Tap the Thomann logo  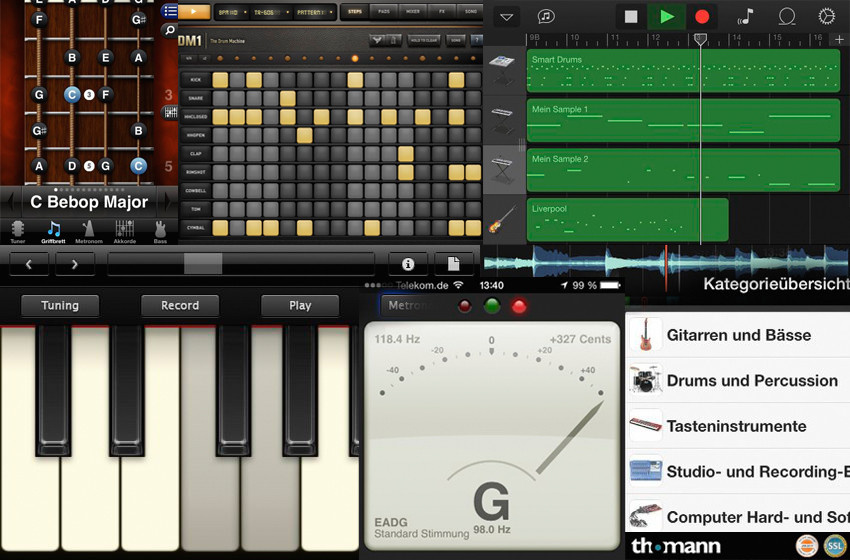675,546
